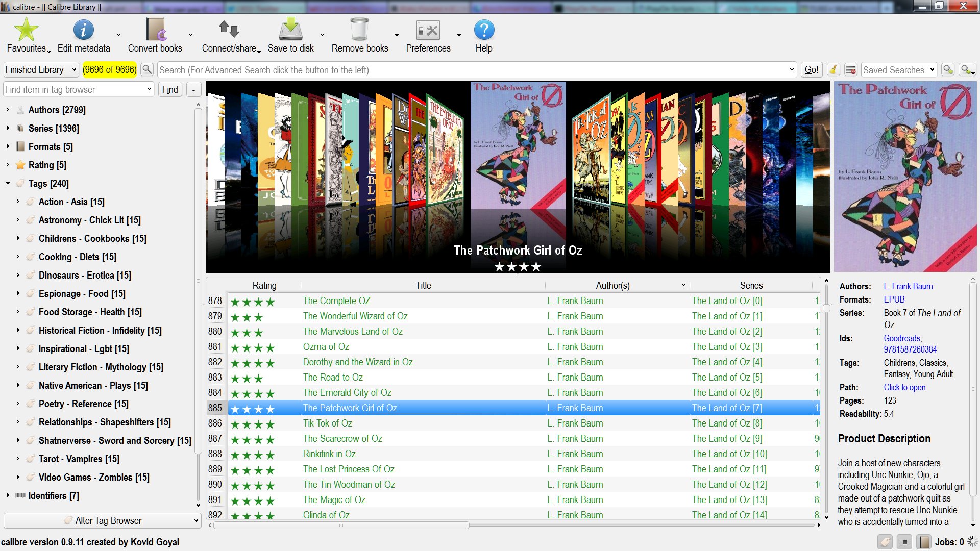Open the Goodreads link in book details
The height and width of the screenshot is (551, 980).
tap(902, 338)
